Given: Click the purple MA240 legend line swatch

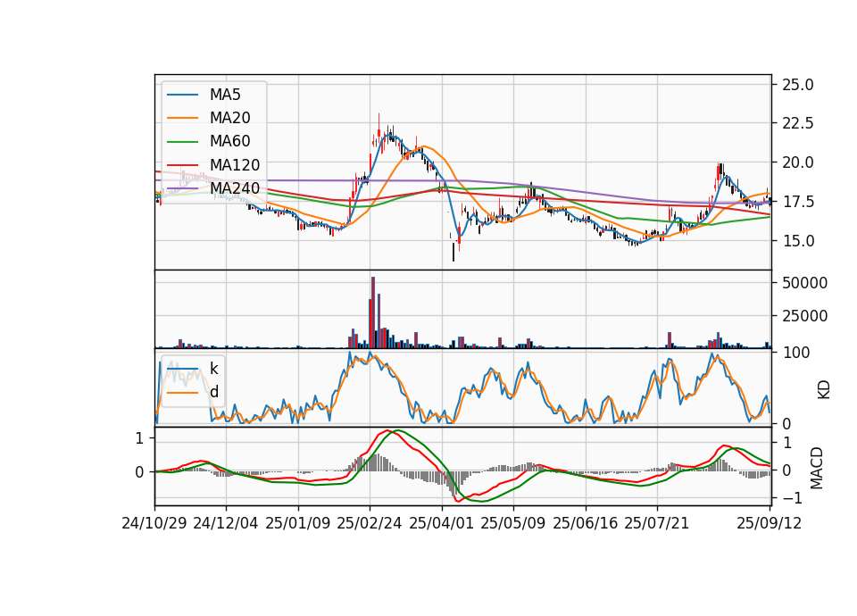Looking at the screenshot, I should [182, 188].
